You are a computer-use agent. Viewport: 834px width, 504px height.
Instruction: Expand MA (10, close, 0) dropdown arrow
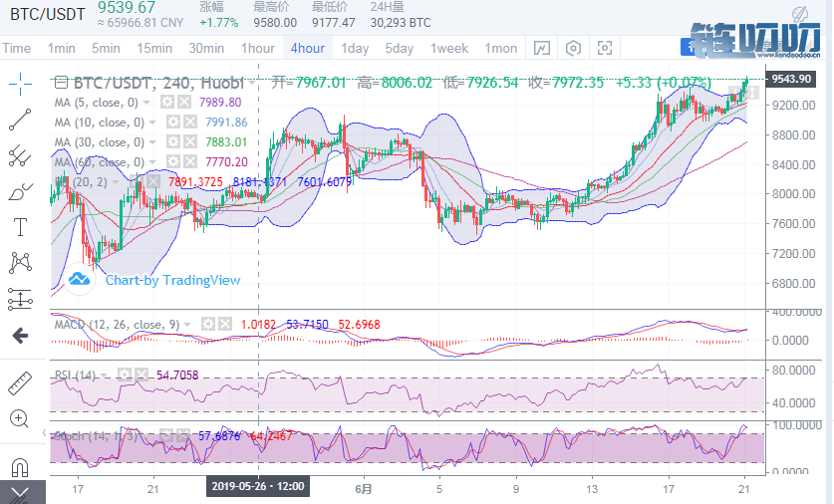[x=152, y=123]
